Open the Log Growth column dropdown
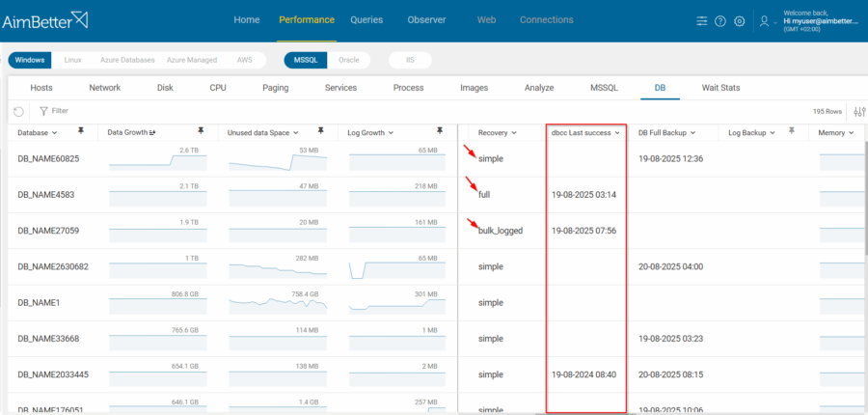Screen dimensions: 868x415 click(x=391, y=133)
